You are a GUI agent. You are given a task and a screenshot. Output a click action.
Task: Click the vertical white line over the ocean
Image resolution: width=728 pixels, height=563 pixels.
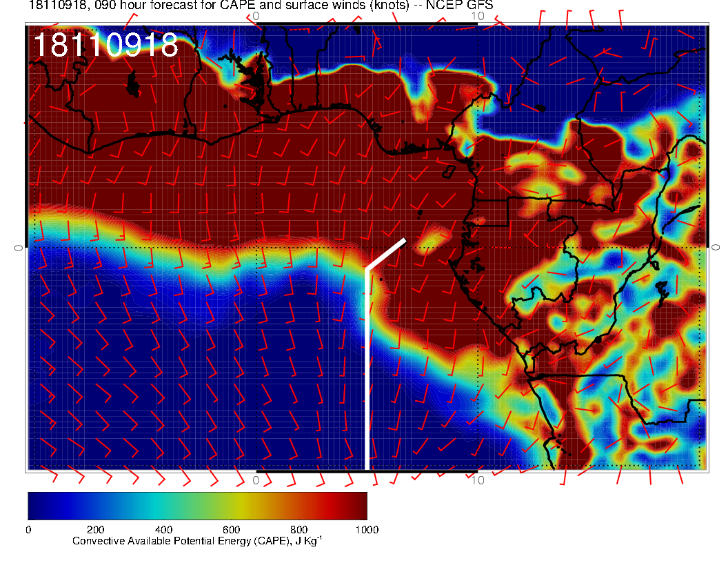tap(366, 366)
